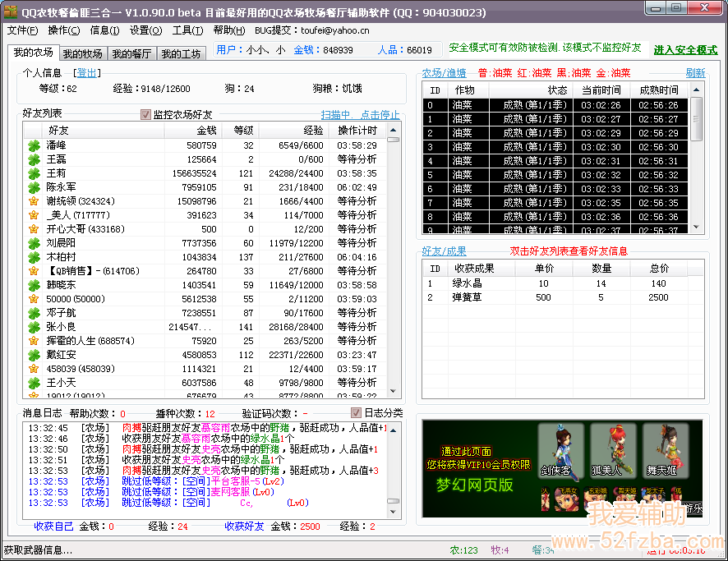Viewport: 728px width, 561px height.
Task: Click the message log scroll-down arrow
Action: [x=394, y=512]
